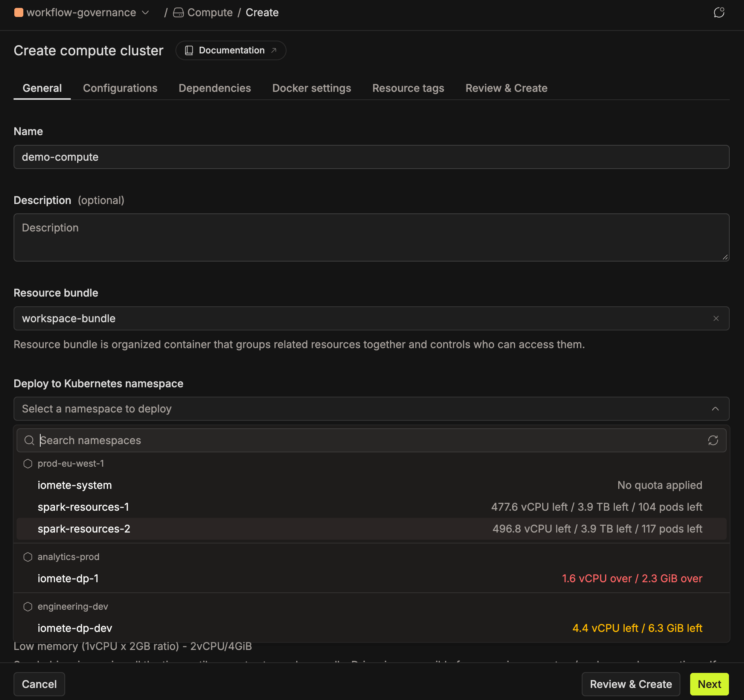
Task: Select the iomete-dp-1 namespace
Action: (x=371, y=578)
